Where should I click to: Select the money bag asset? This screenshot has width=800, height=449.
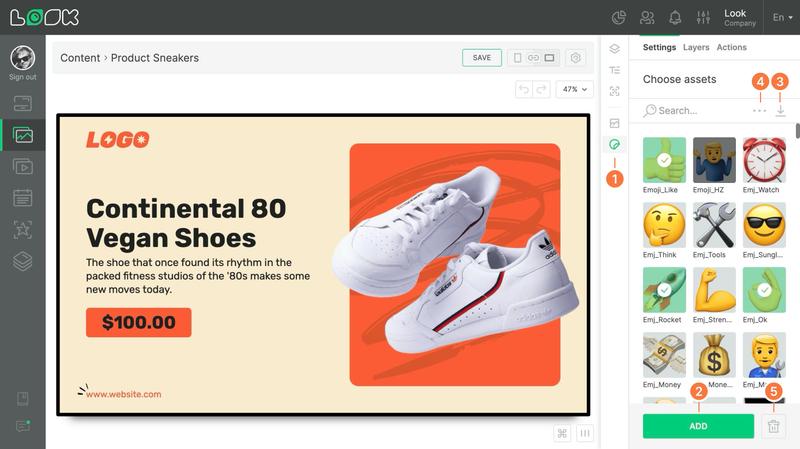pos(714,355)
